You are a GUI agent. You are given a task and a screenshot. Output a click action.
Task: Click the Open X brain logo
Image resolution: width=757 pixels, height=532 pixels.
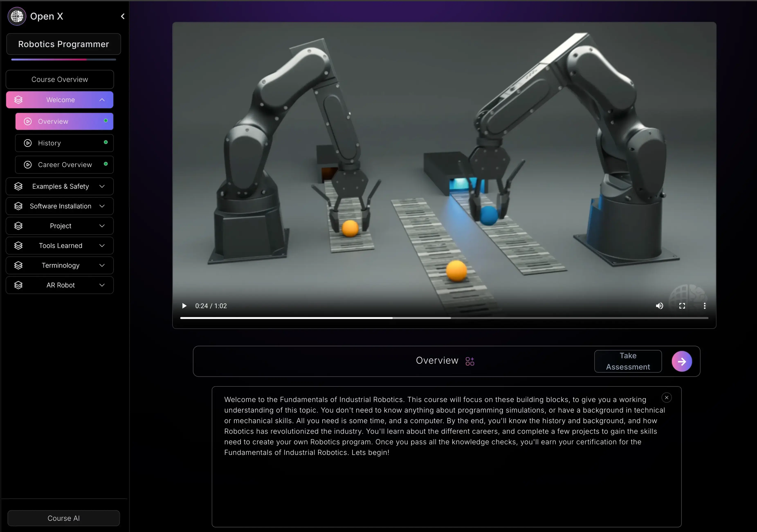click(x=17, y=16)
